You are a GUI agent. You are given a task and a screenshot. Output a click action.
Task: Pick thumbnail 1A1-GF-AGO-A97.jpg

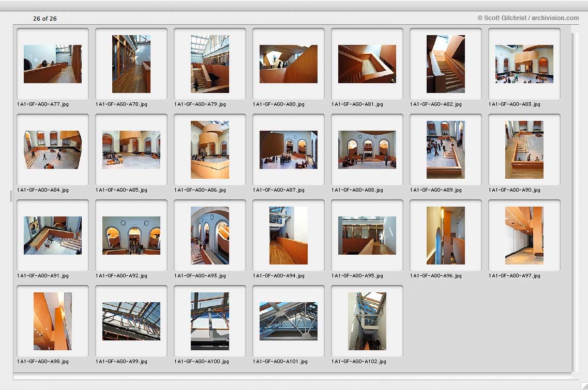[524, 235]
